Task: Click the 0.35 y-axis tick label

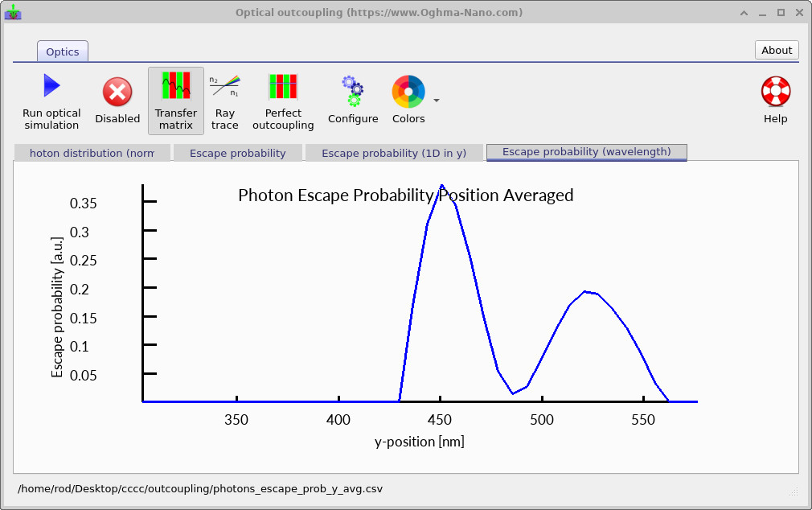Action: [84, 204]
